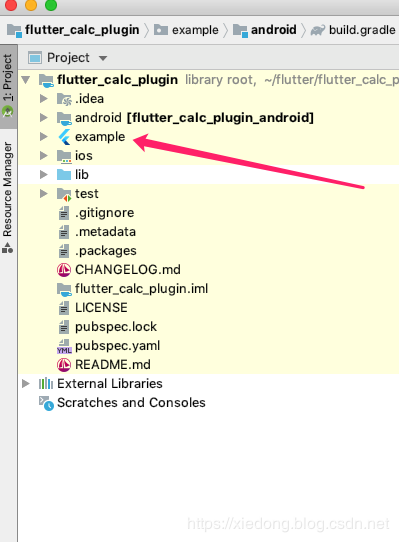Click the README.md markdown icon
The height and width of the screenshot is (542, 399).
click(64, 365)
